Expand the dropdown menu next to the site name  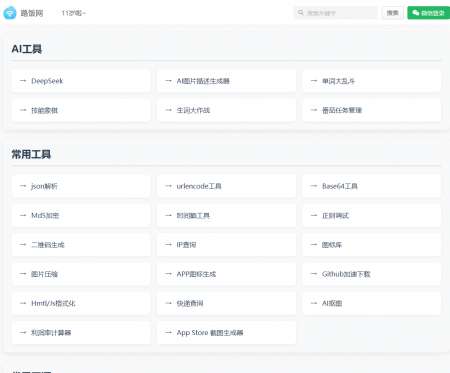74,13
